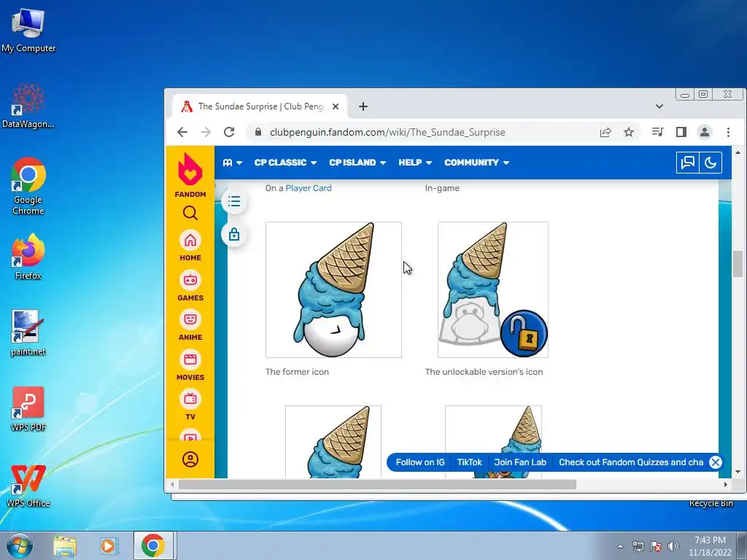Open the MOVIES section in Fandom sidebar
The height and width of the screenshot is (560, 747).
[x=190, y=365]
